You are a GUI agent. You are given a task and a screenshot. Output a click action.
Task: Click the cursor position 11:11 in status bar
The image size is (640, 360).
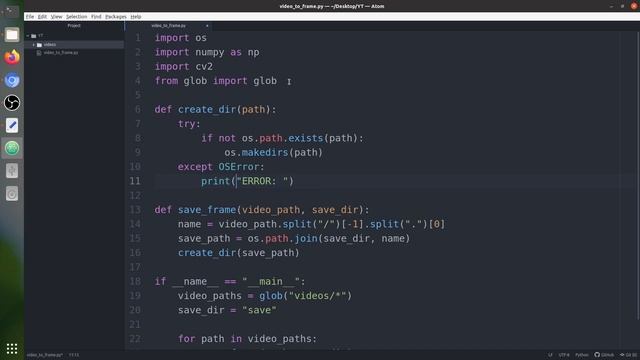pos(74,355)
